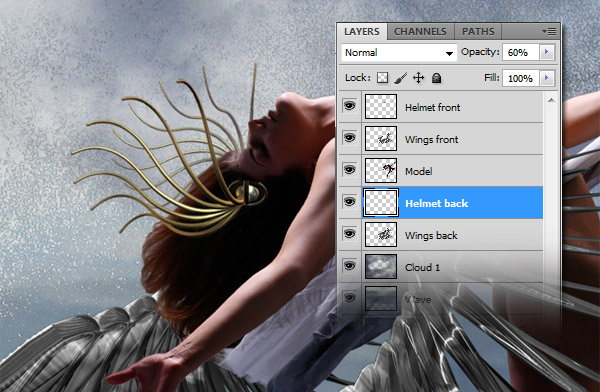
Task: Click the Opacity 60% value field
Action: point(521,52)
